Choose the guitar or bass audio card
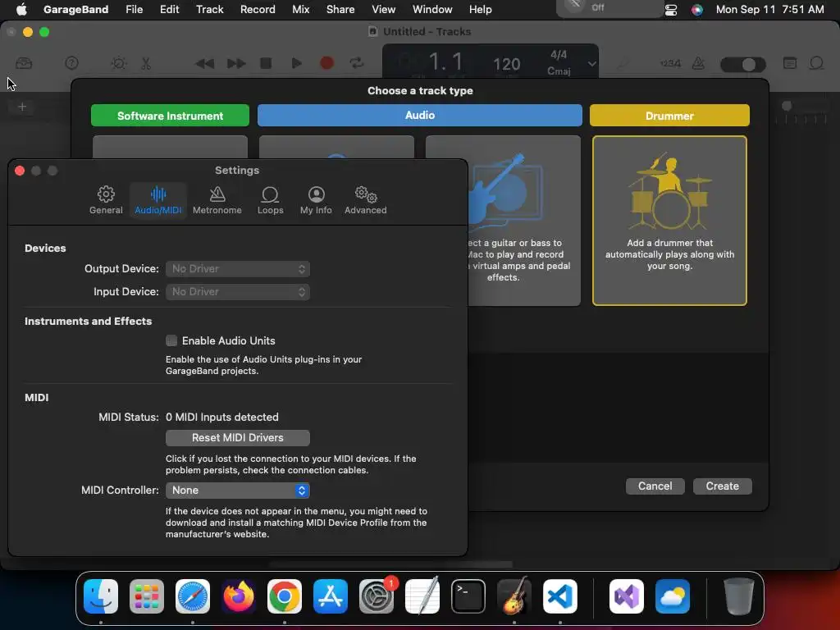 [524, 221]
